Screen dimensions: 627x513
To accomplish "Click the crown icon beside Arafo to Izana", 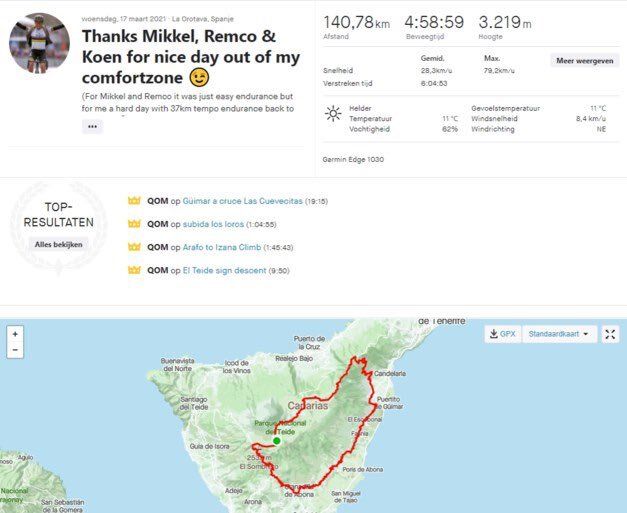I will click(134, 247).
